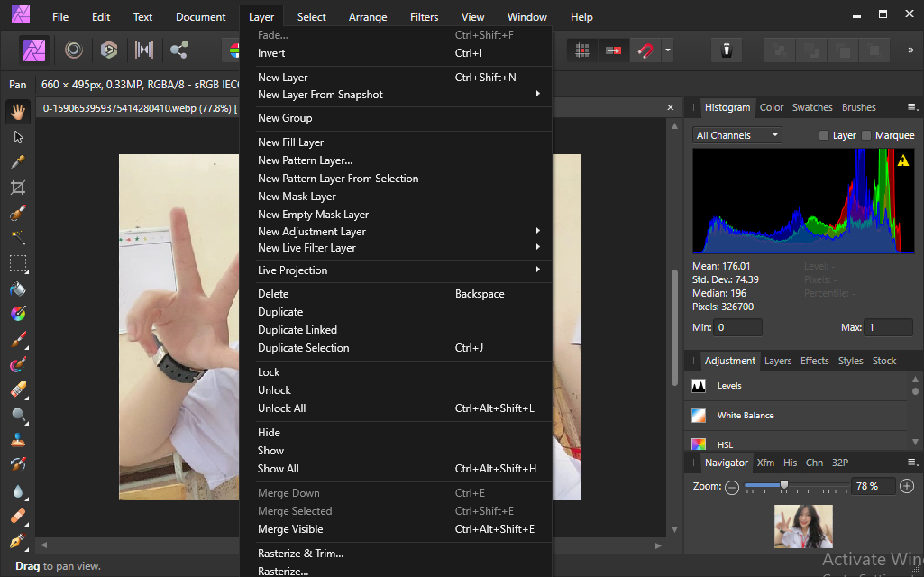The width and height of the screenshot is (924, 577).
Task: Select the Erase Brush tool
Action: pos(17,390)
